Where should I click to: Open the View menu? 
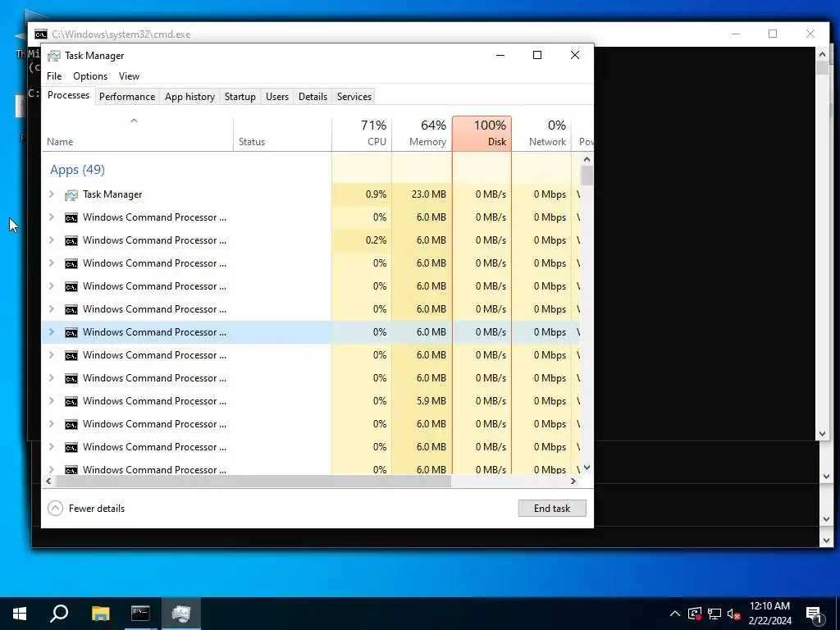coord(129,76)
